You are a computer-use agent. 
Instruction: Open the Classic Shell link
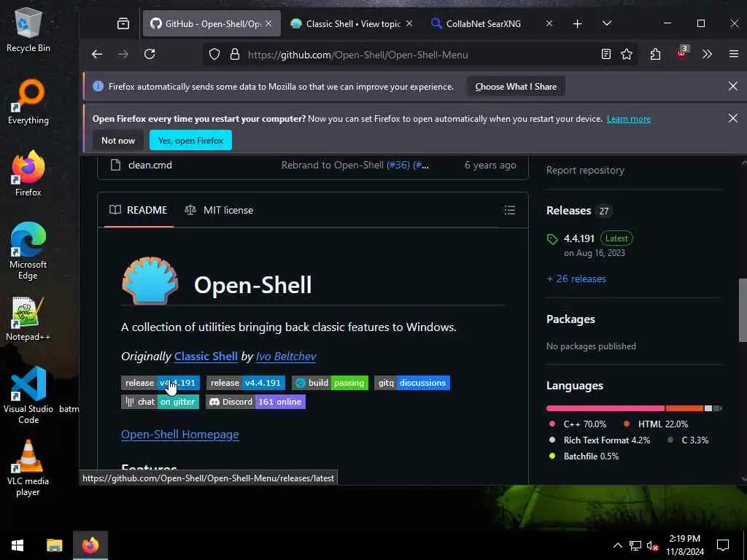(206, 356)
